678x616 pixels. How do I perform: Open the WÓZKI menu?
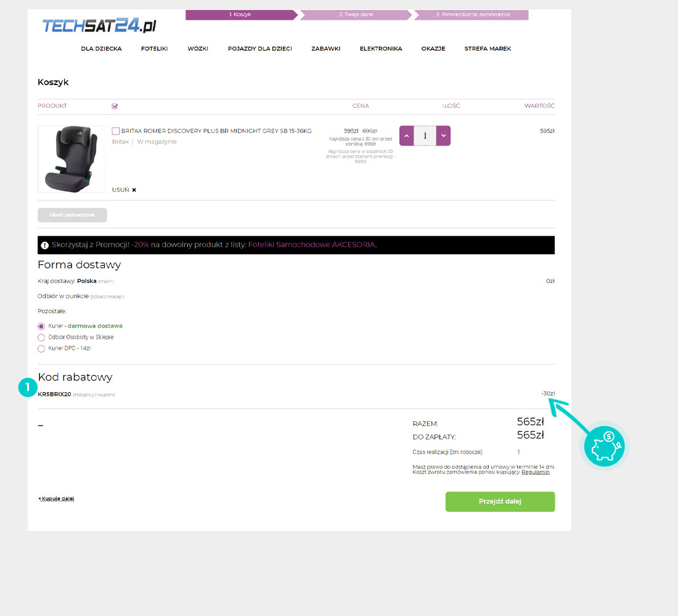tap(198, 49)
